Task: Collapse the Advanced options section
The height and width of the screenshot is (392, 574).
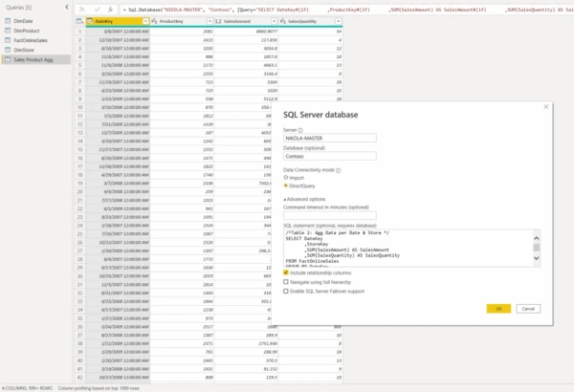Action: 285,198
